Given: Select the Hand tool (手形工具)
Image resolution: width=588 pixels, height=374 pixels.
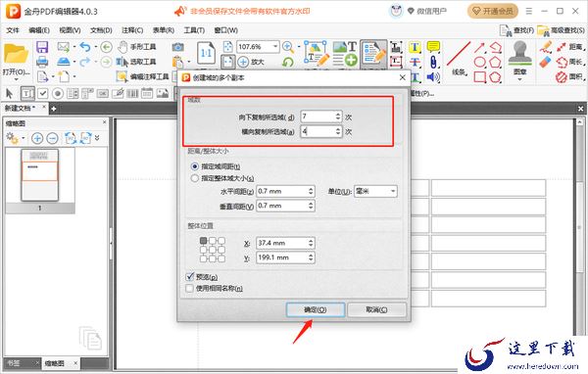Looking at the screenshot, I should click(x=136, y=47).
